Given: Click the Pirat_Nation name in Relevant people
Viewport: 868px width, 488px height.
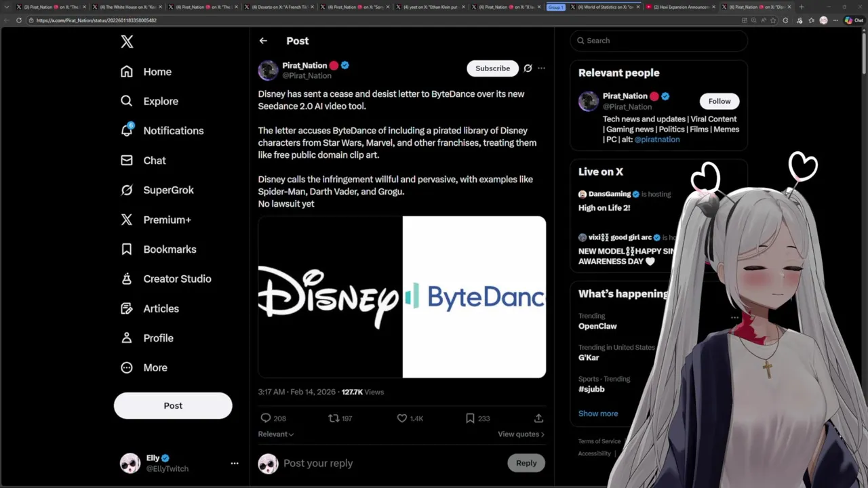Looking at the screenshot, I should [625, 96].
